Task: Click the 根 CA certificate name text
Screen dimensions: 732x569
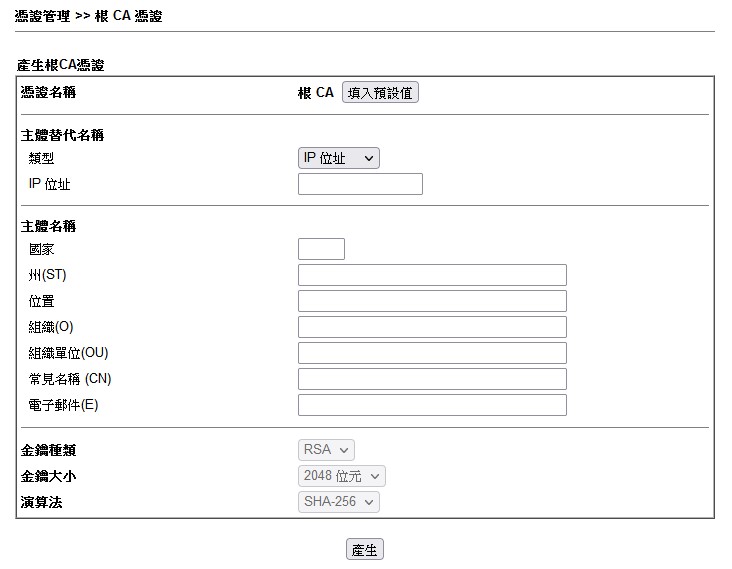Action: coord(316,93)
